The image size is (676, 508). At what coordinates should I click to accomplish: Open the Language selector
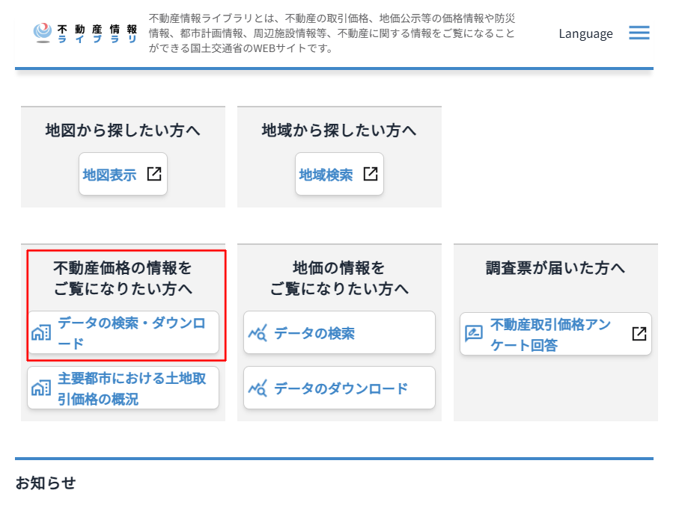point(585,33)
